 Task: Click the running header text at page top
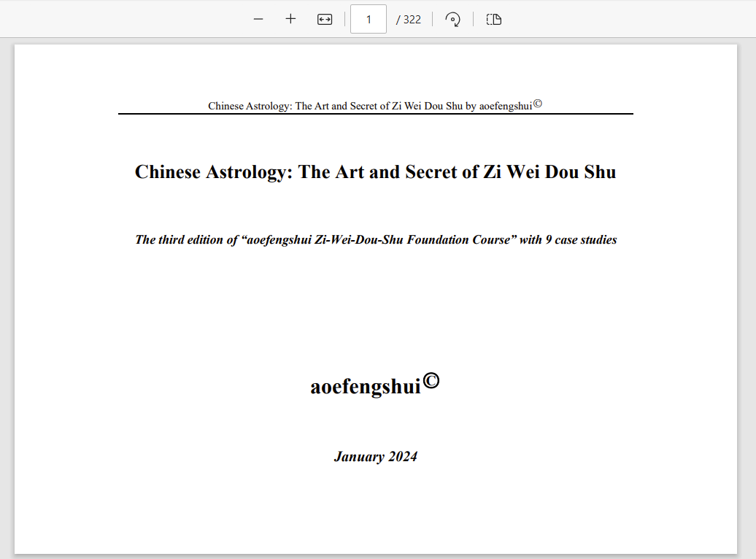[369, 106]
